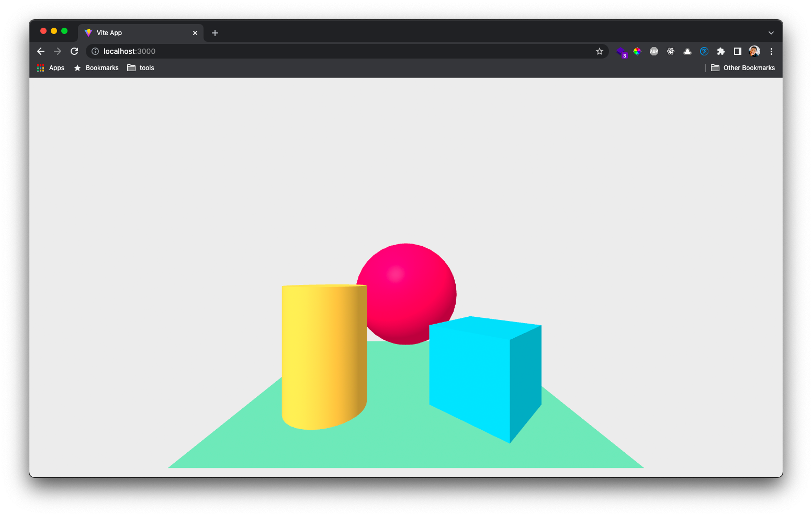Toggle the browser side panel
Image resolution: width=812 pixels, height=516 pixels.
click(x=738, y=51)
